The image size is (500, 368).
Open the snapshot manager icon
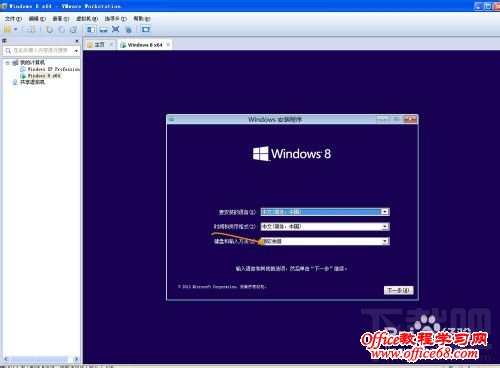(x=74, y=30)
